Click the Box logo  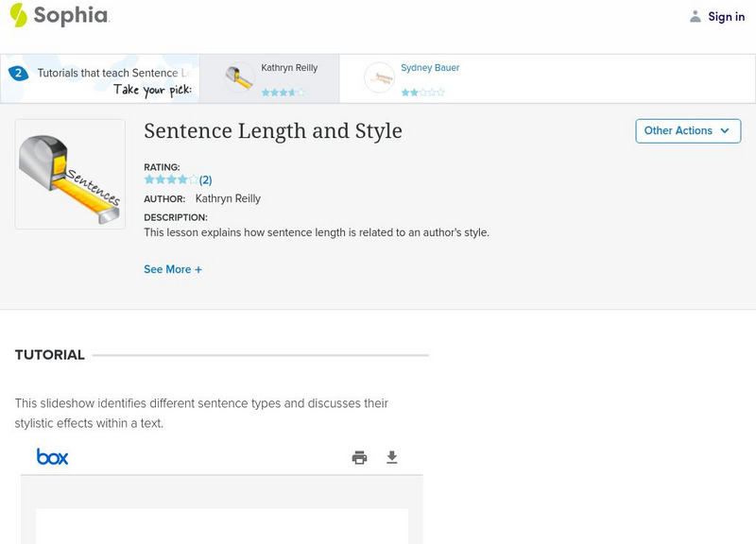point(52,457)
